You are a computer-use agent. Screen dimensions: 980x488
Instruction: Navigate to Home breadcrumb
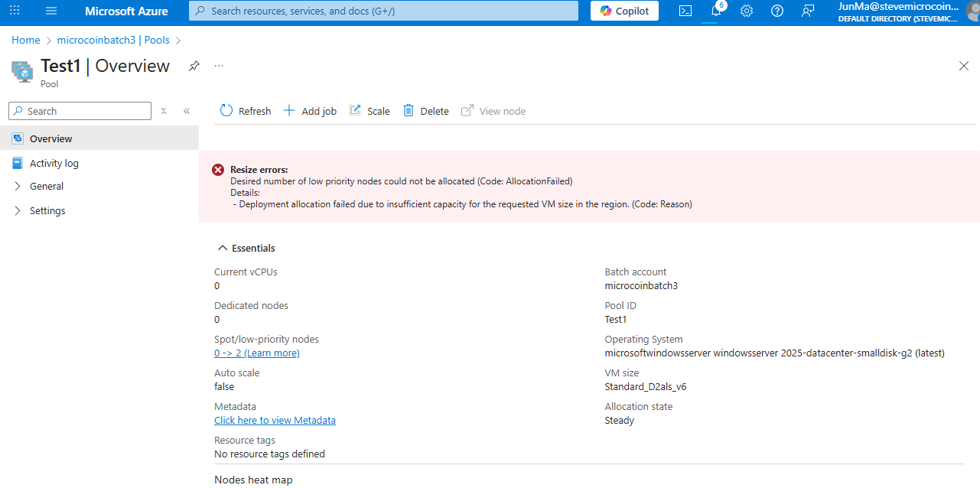25,40
